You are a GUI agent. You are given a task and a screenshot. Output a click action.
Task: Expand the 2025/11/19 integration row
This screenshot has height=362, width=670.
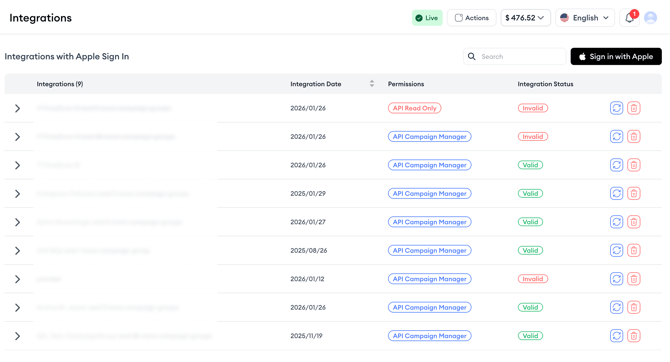18,336
